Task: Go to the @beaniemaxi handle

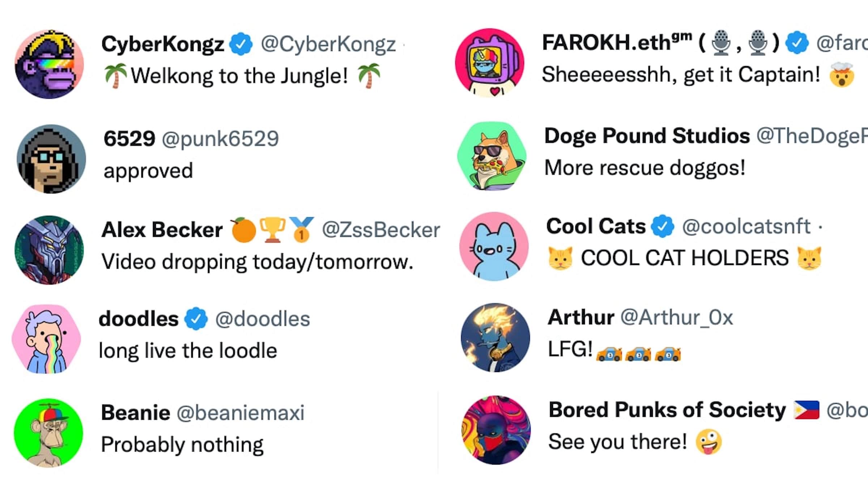Action: (241, 412)
